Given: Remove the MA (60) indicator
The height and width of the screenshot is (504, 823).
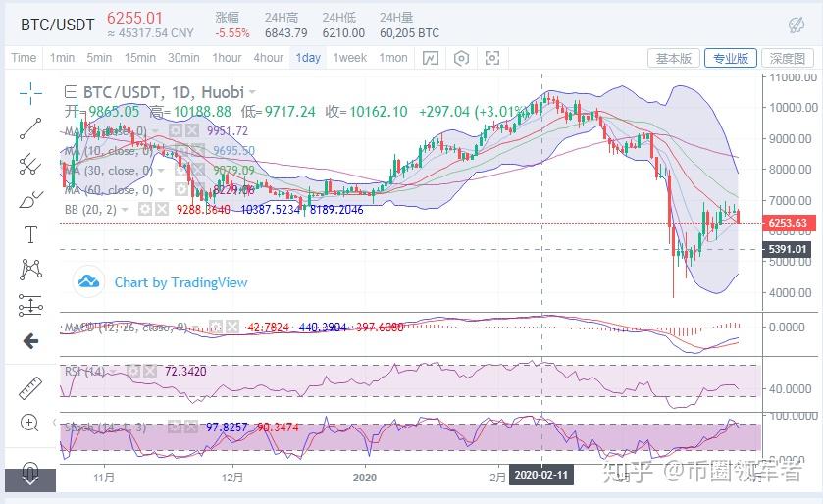Looking at the screenshot, I should pos(198,190).
